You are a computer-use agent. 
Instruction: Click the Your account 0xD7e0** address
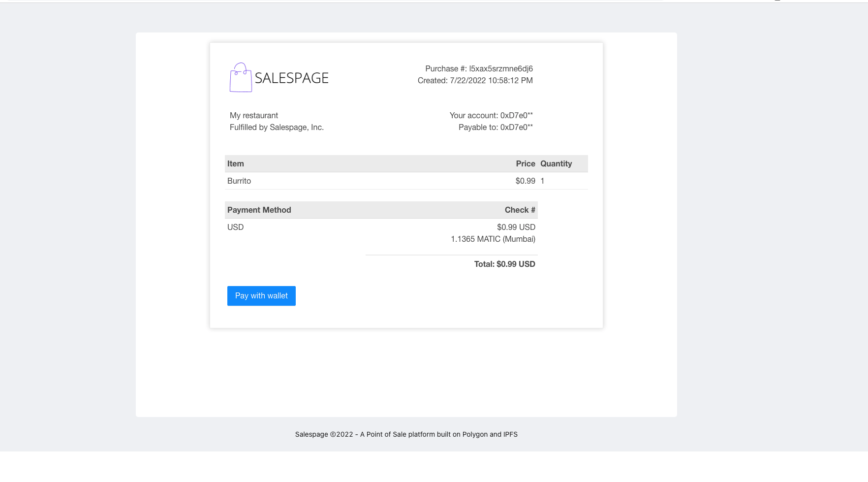pos(491,115)
